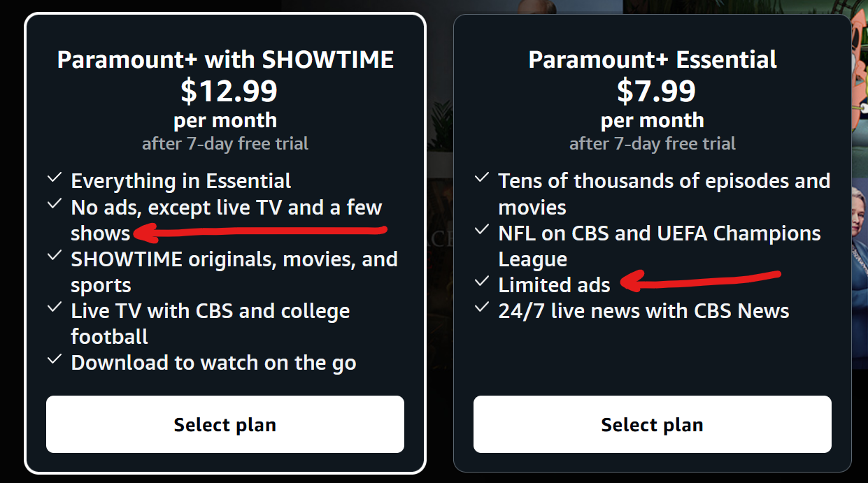This screenshot has width=868, height=483.
Task: Click the "$7.99" price text
Action: click(652, 92)
